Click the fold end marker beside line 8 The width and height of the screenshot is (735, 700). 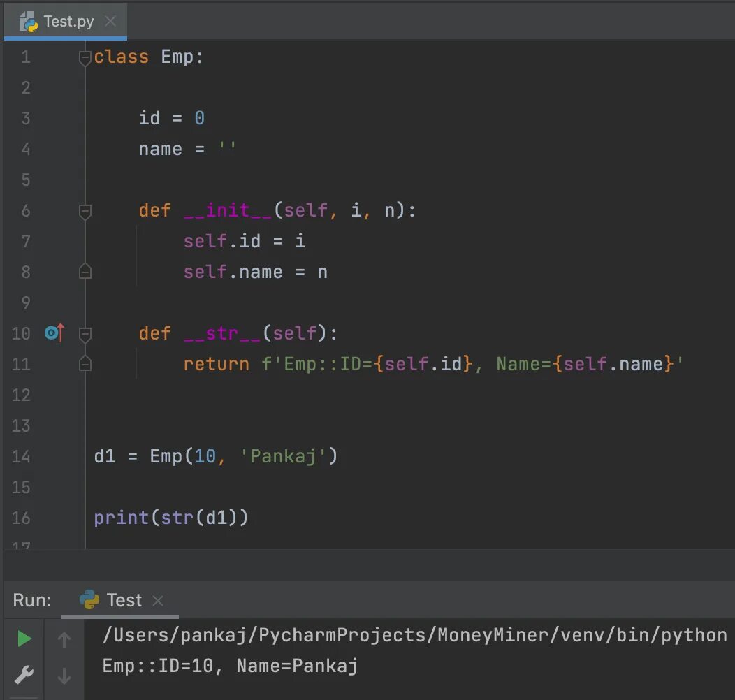pyautogui.click(x=85, y=272)
